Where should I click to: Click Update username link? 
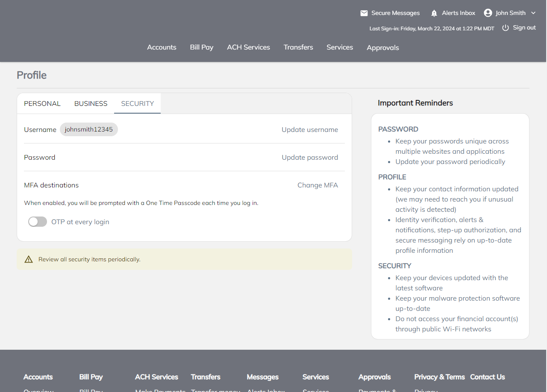[309, 129]
